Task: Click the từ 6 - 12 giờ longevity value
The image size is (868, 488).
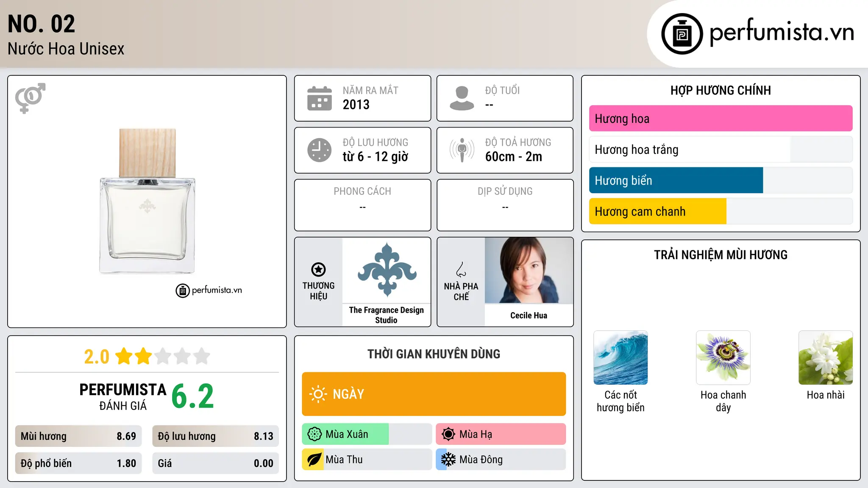Action: [376, 157]
